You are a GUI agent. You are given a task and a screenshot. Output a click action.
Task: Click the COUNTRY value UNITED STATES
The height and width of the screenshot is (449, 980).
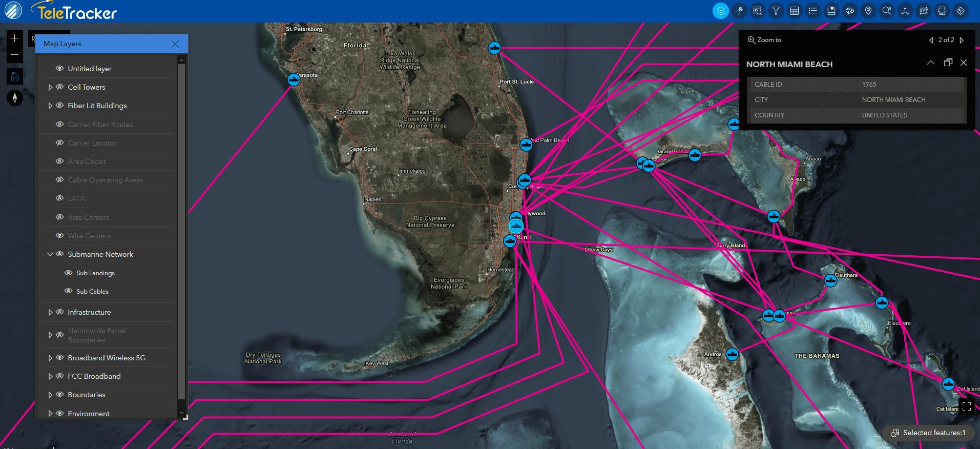click(884, 115)
